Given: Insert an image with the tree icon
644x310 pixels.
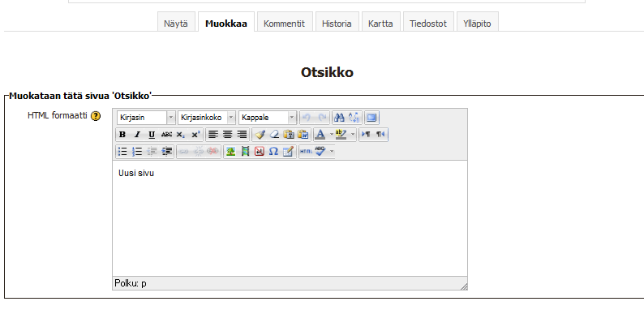Looking at the screenshot, I should click(x=230, y=152).
